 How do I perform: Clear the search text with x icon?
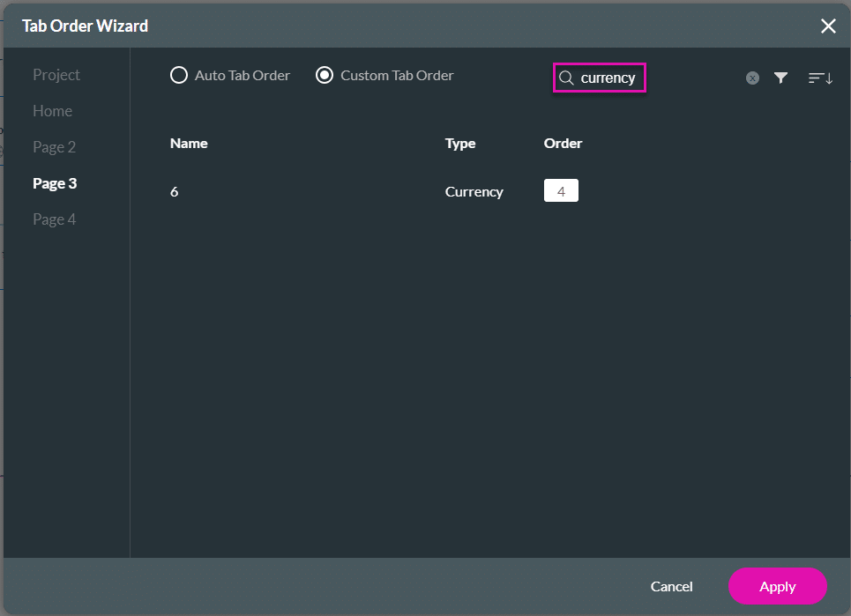click(752, 78)
